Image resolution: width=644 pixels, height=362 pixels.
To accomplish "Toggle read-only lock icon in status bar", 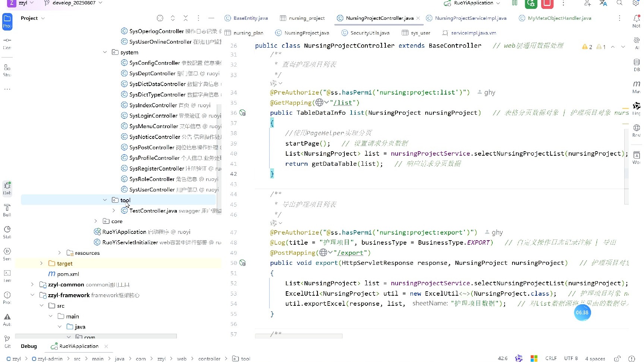I will [x=617, y=358].
